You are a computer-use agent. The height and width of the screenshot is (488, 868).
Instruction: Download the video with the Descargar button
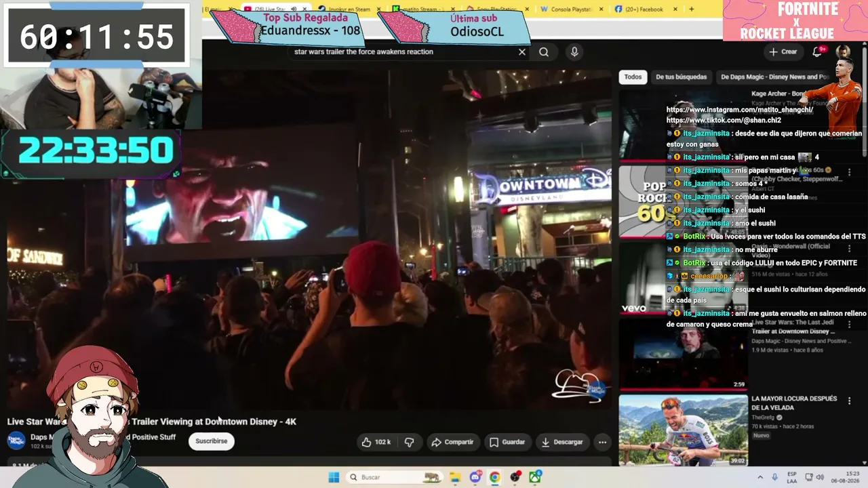(x=562, y=442)
